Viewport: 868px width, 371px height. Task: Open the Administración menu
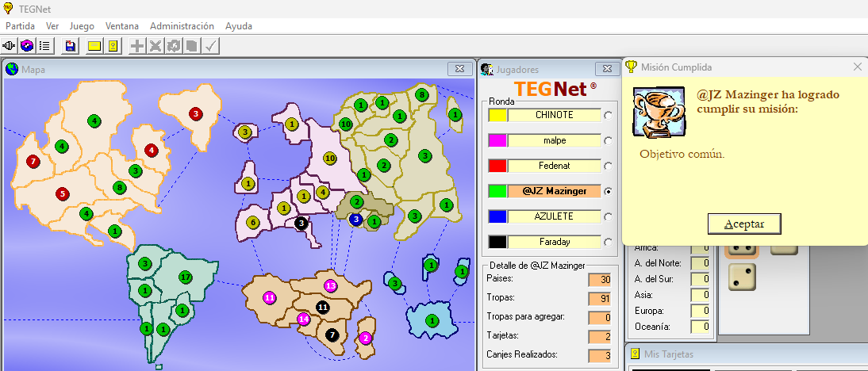pyautogui.click(x=182, y=26)
